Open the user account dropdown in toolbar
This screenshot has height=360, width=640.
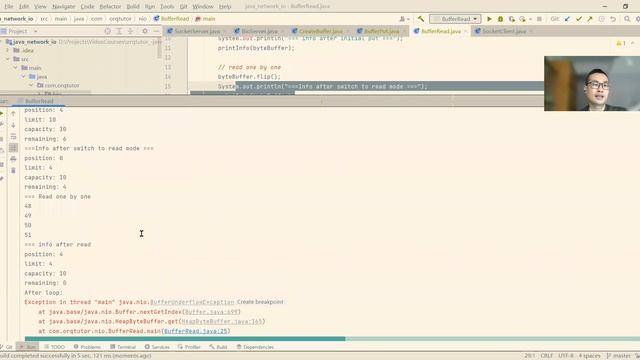(404, 19)
